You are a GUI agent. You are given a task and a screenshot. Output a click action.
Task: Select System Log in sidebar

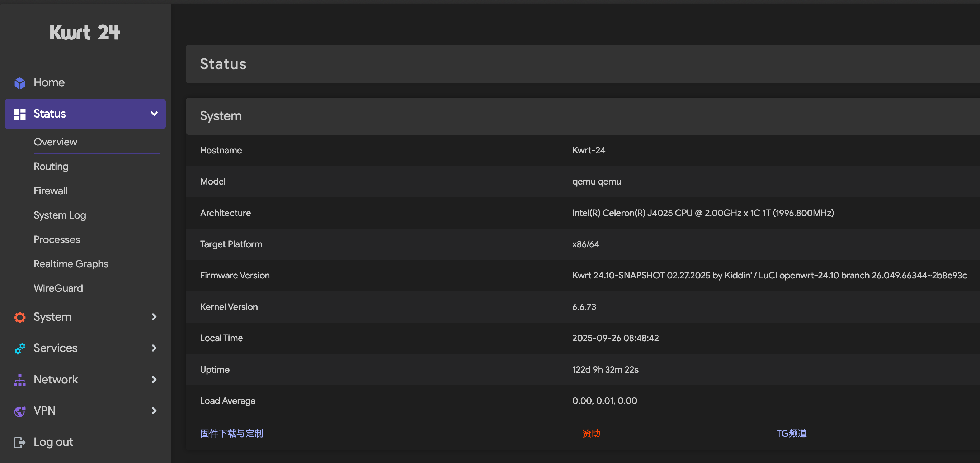point(60,215)
